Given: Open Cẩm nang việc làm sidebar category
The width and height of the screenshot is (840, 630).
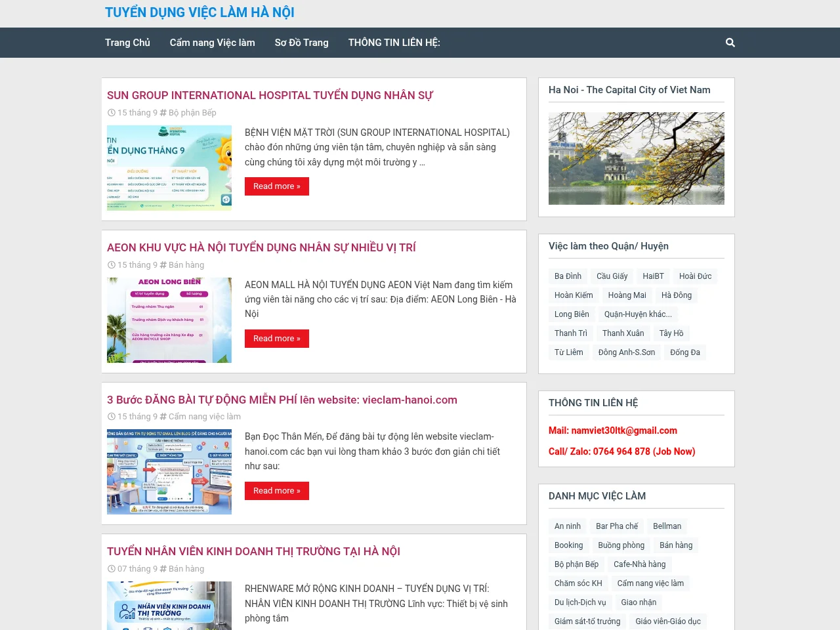Looking at the screenshot, I should (650, 583).
